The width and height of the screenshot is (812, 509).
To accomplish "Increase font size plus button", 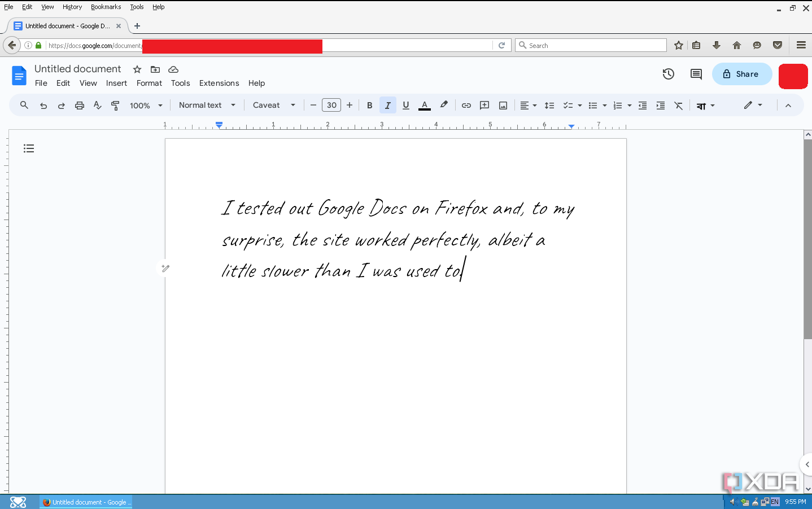I will [x=350, y=105].
